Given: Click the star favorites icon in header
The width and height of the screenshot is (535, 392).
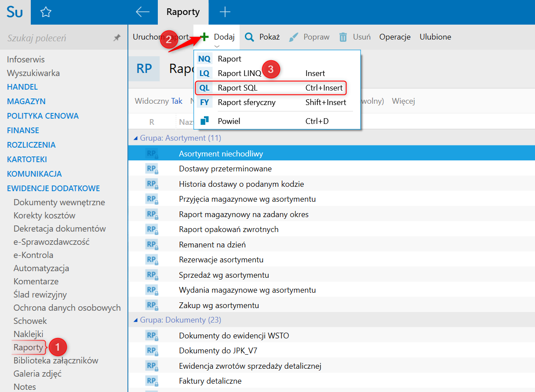Looking at the screenshot, I should tap(46, 12).
